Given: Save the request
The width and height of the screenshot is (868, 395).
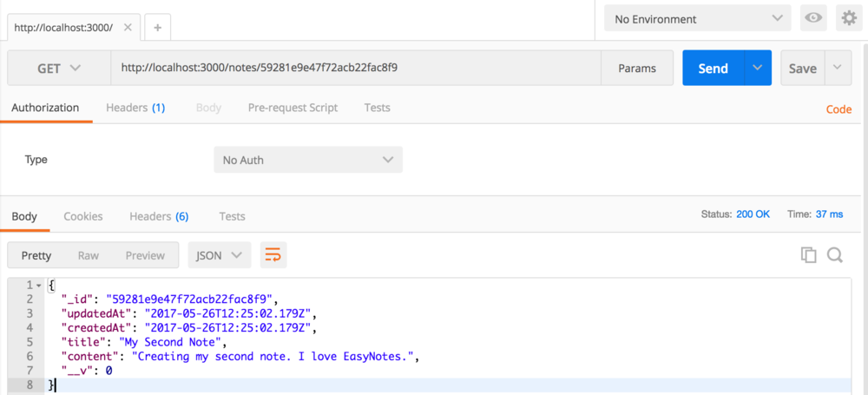Looking at the screenshot, I should [x=803, y=68].
